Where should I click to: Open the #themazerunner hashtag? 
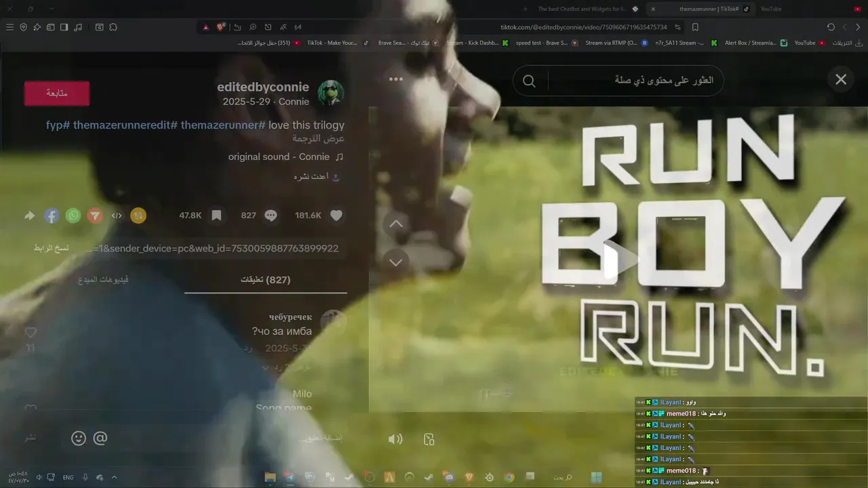pos(223,125)
